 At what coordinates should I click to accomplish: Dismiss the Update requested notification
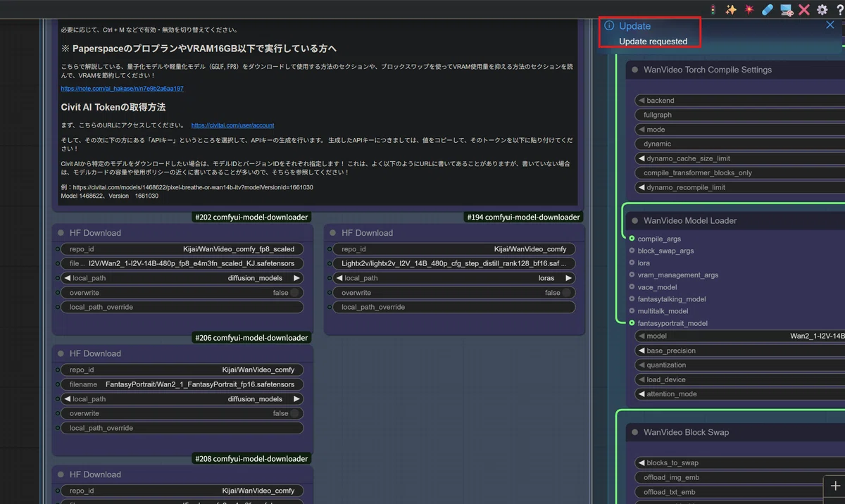[830, 25]
